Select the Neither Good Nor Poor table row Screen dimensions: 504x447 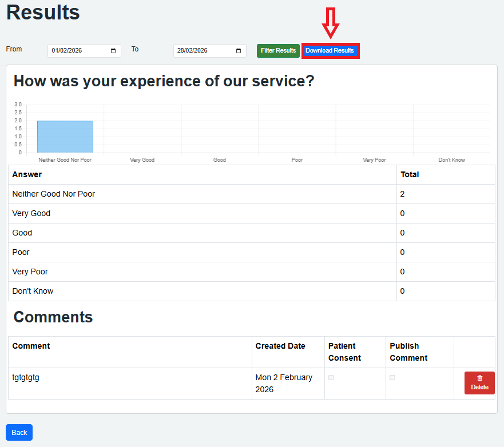(54, 194)
